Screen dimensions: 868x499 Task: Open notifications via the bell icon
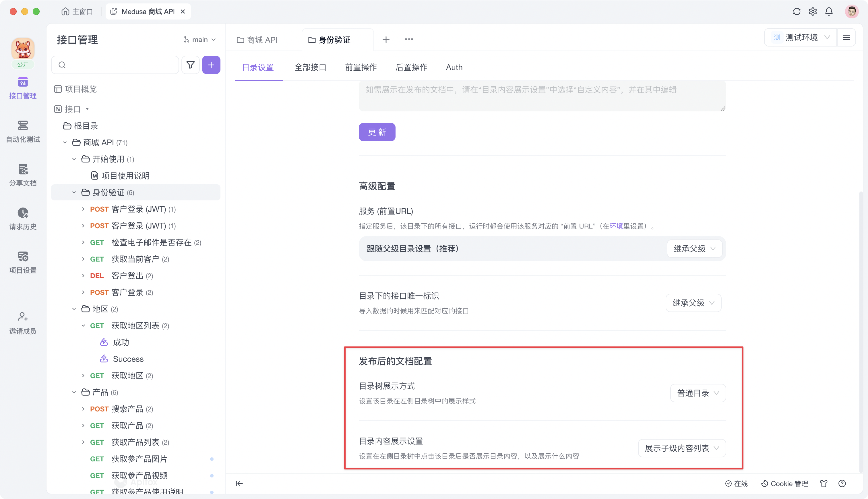point(829,11)
